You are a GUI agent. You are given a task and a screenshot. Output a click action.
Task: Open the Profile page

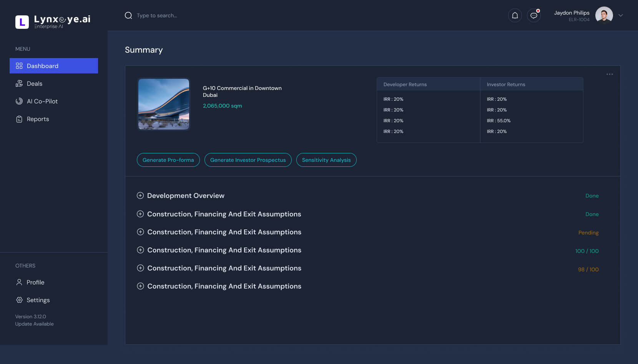tap(35, 283)
